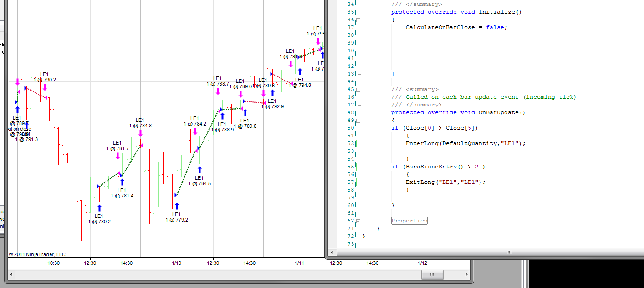Collapse the Initialize method block at line 36

coord(358,20)
